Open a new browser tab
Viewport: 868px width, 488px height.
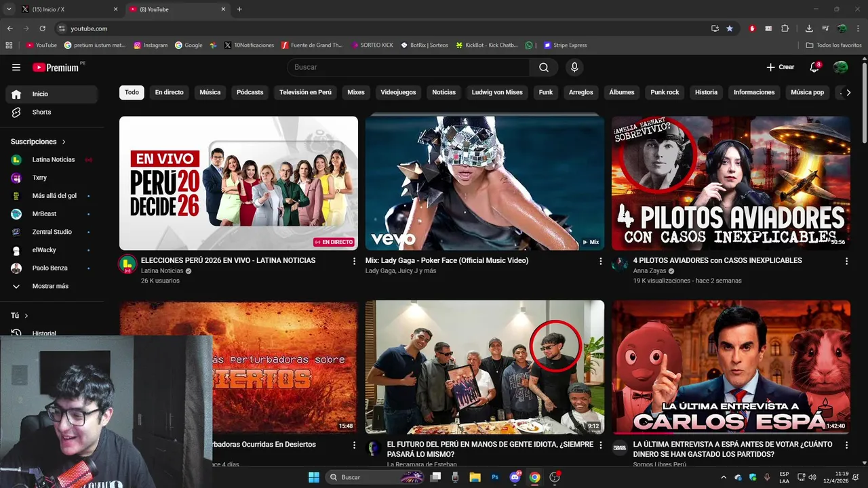coord(239,9)
